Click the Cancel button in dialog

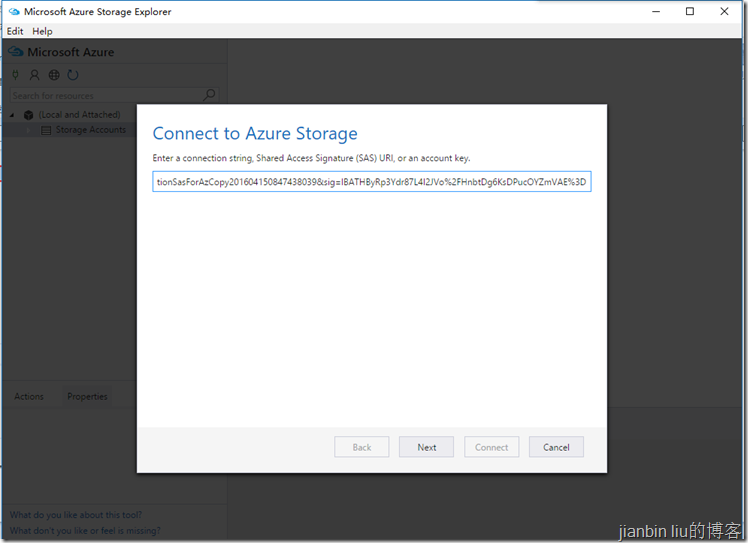coord(556,447)
